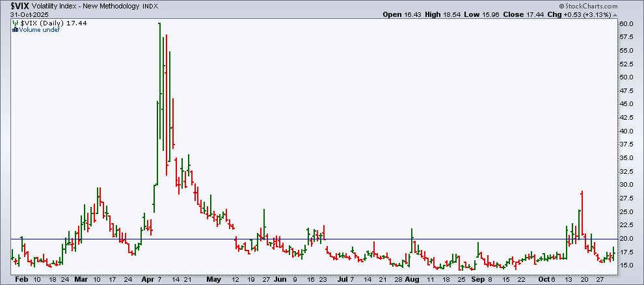The image size is (644, 285).
Task: Click the $VIX ticker symbol title
Action: (20, 5)
